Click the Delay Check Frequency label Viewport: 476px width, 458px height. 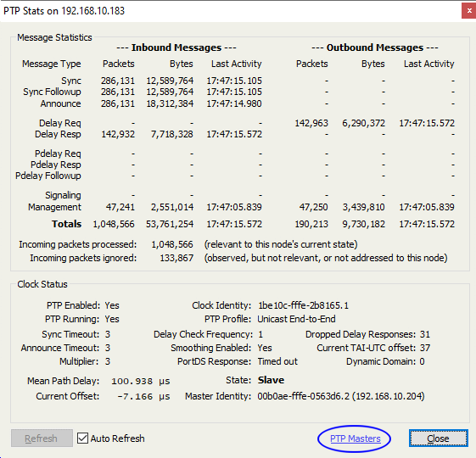tap(203, 334)
